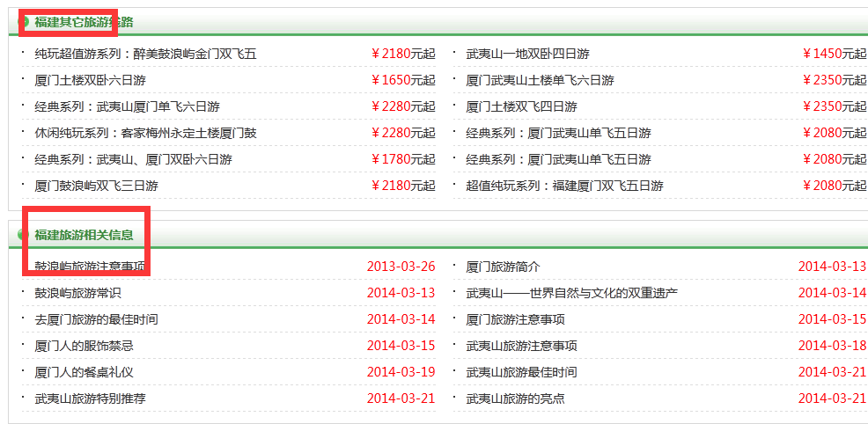
Task: Open the 武夷山旅游特别推荐 article
Action: click(90, 398)
